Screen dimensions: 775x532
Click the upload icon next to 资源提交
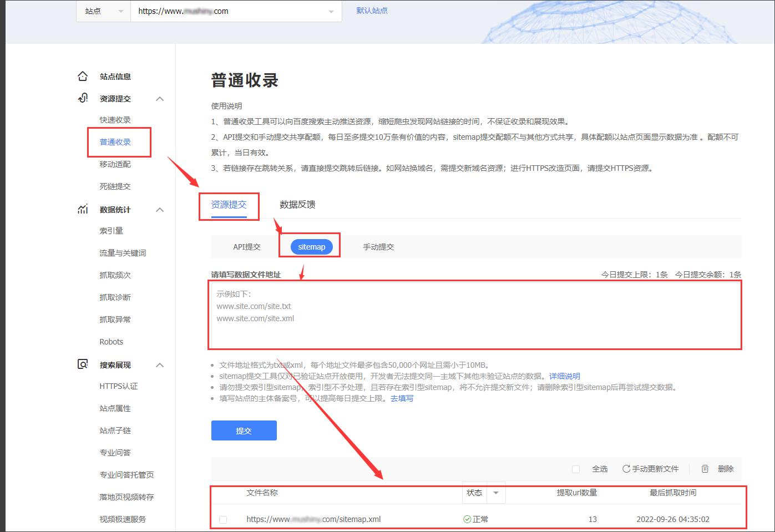coord(82,98)
